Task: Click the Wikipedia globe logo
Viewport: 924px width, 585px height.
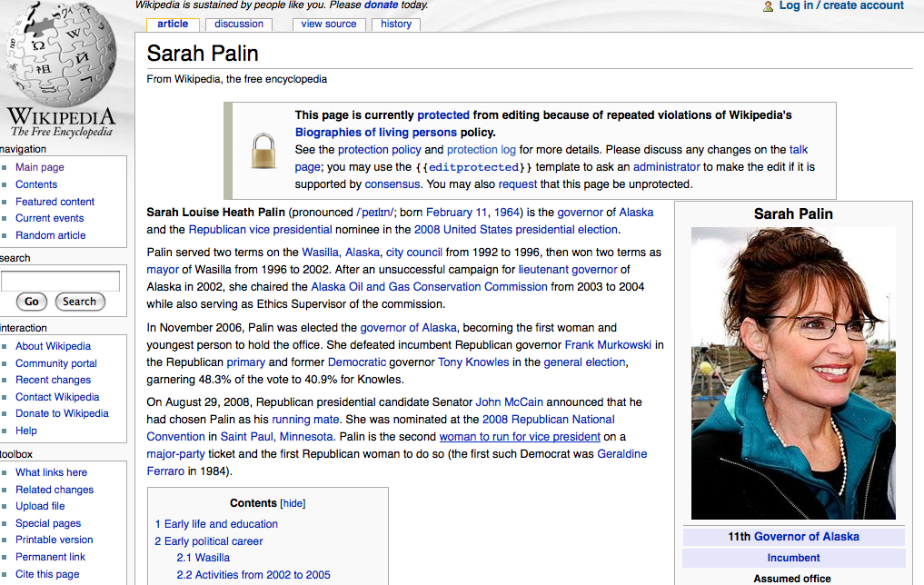Action: [x=61, y=55]
